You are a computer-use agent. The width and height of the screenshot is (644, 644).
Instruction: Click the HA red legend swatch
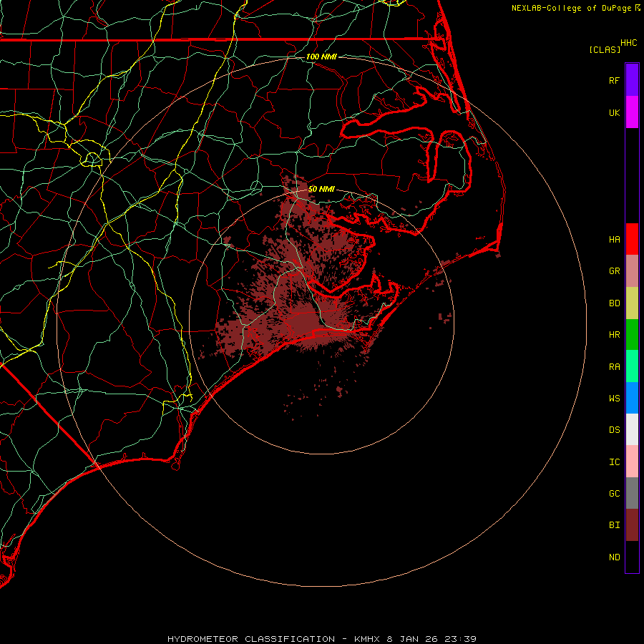(x=632, y=239)
